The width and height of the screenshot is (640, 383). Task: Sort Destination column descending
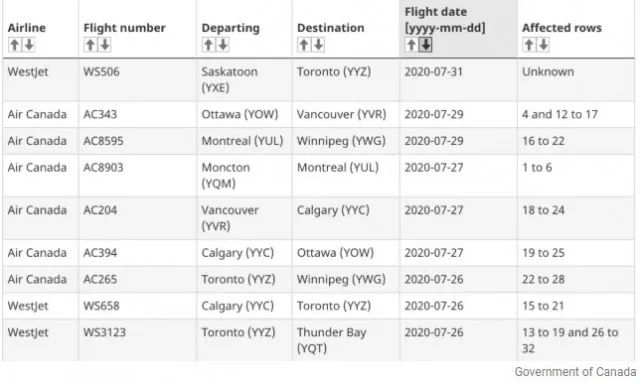(x=318, y=45)
